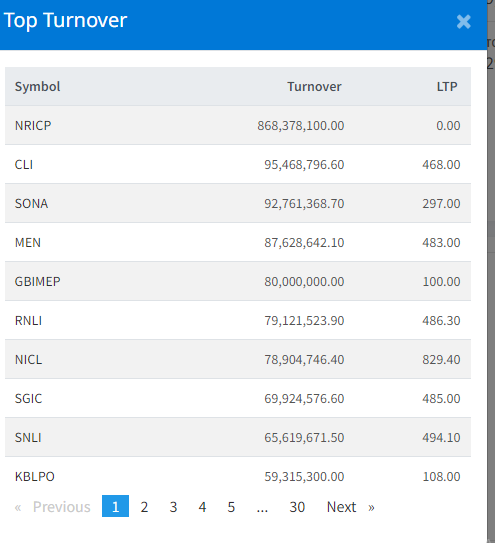
Task: Click the previous double-arrow icon
Action: (18, 508)
